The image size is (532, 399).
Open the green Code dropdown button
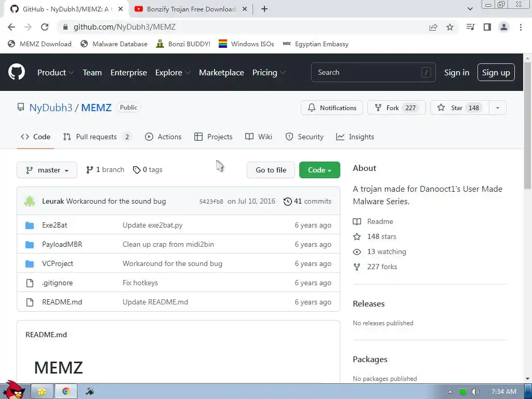[320, 170]
